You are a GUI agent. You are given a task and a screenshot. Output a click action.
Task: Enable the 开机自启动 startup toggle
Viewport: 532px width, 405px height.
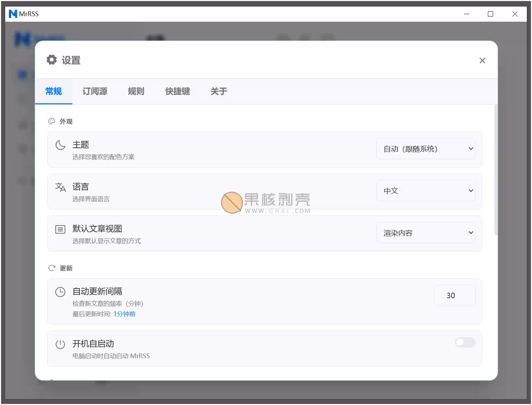pyautogui.click(x=465, y=342)
